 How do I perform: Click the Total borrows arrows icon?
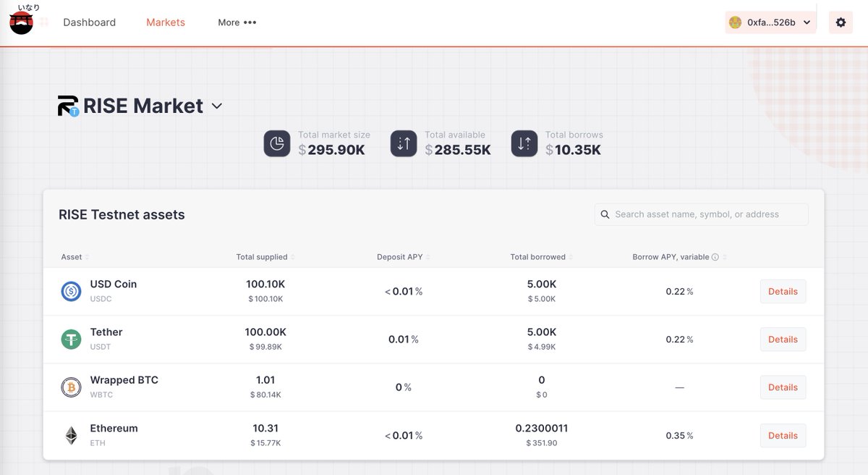tap(524, 143)
